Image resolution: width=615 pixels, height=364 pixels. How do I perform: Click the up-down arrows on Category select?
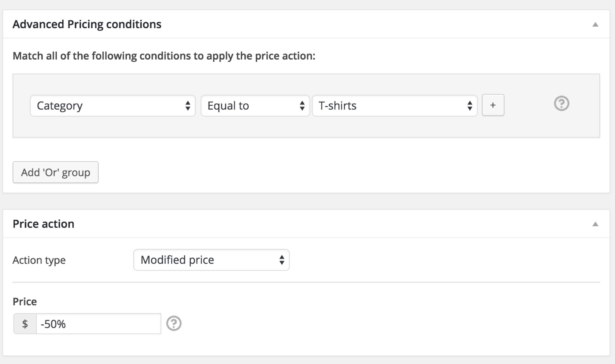coord(188,106)
